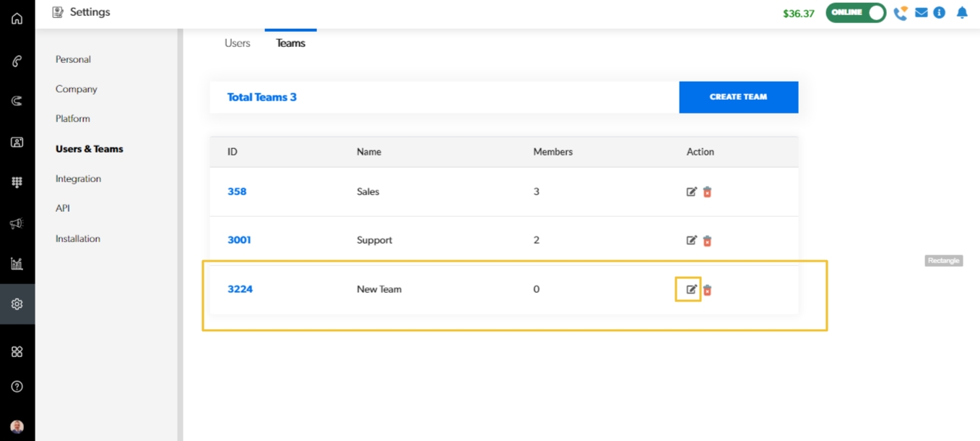Toggle the ONLINE status switch
980x441 pixels.
(856, 13)
